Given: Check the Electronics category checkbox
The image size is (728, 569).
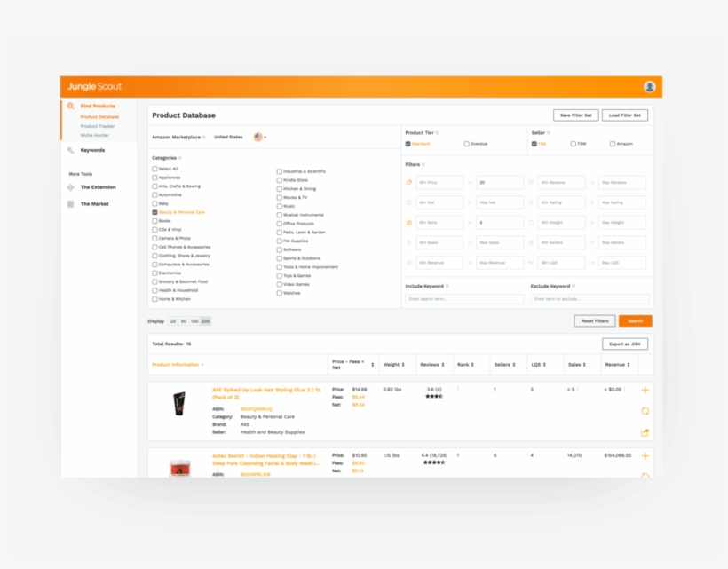Looking at the screenshot, I should [154, 273].
